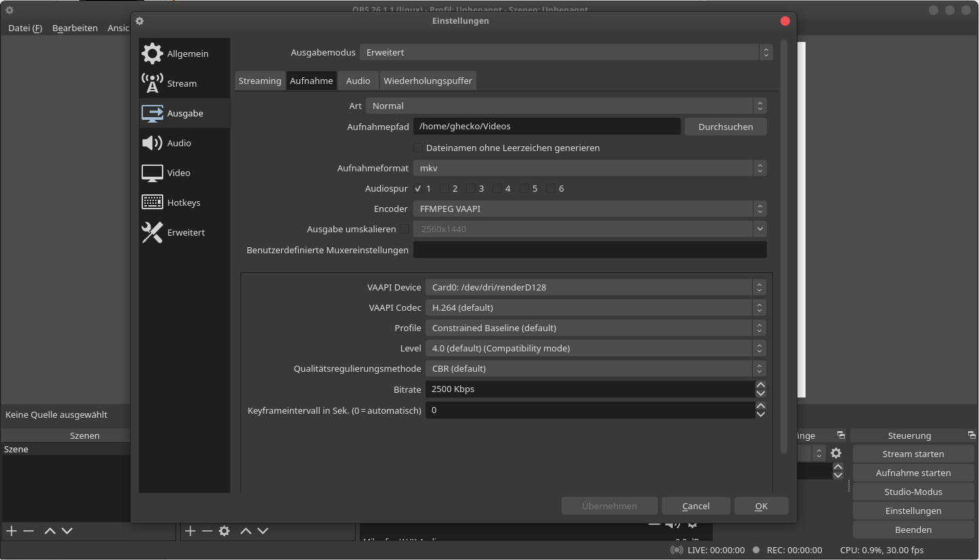Add a new scene with plus icon in Szenen panel
979x560 pixels.
(x=12, y=531)
